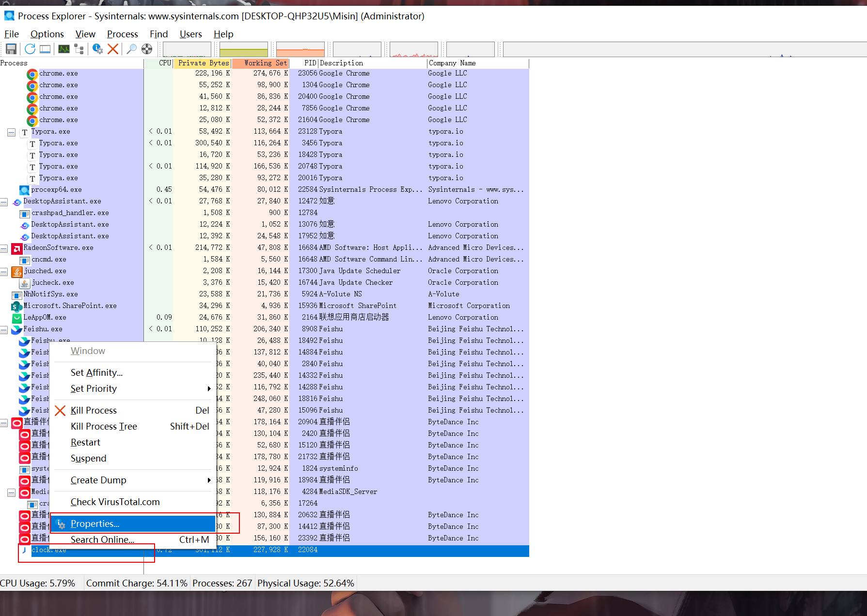Collapse the MediaSDK_Server process tree
867x616 pixels.
coord(11,492)
